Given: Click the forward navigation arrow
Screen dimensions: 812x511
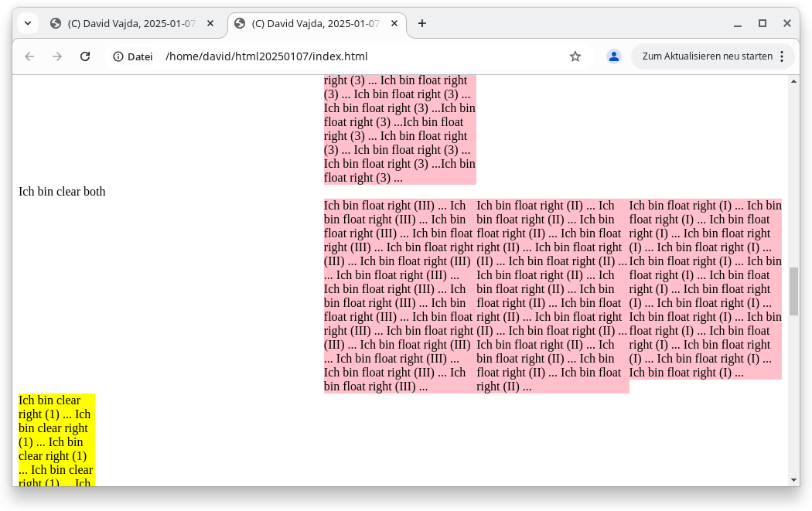Looking at the screenshot, I should click(56, 56).
